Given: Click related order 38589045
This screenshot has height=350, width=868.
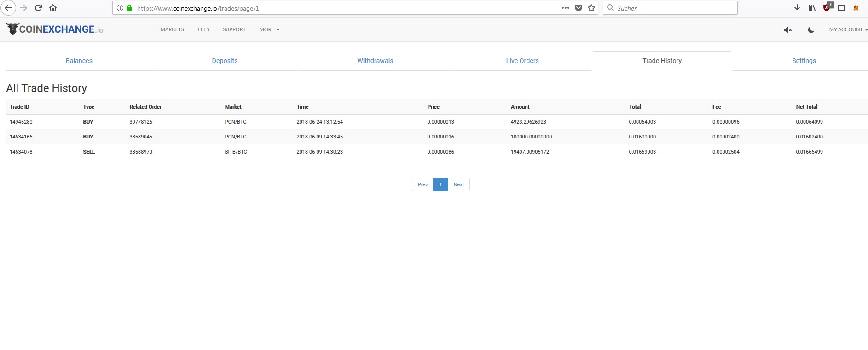Looking at the screenshot, I should (141, 137).
